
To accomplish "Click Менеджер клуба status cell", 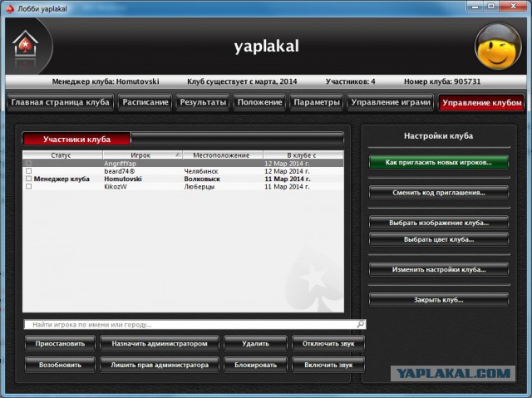I will (x=62, y=179).
